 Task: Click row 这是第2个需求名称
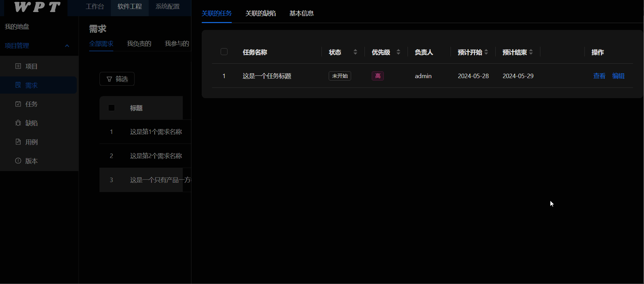click(156, 156)
